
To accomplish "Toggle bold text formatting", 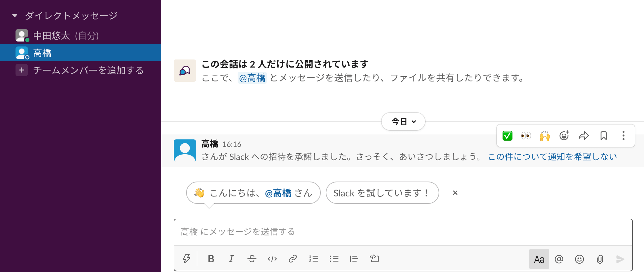I will click(211, 259).
